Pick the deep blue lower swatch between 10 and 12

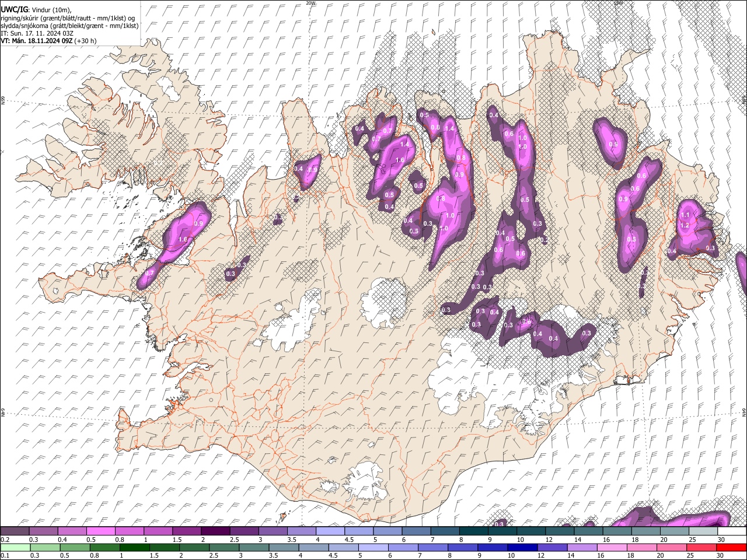pyautogui.click(x=521, y=547)
